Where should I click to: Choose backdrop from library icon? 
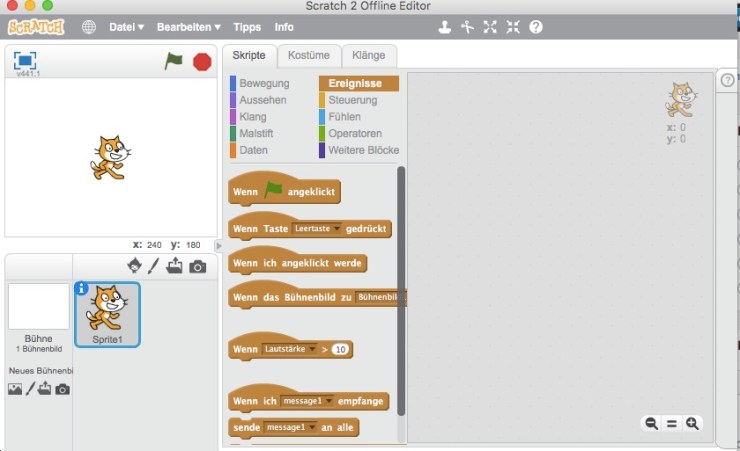click(15, 389)
